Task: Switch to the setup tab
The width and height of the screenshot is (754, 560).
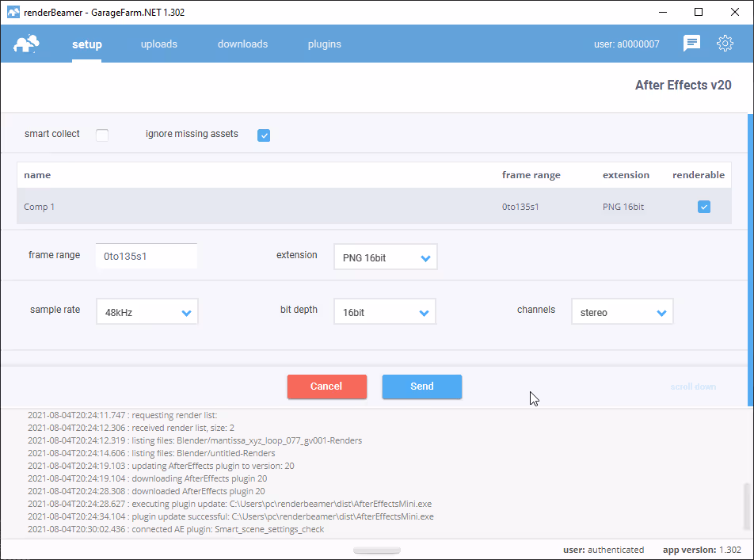Action: pyautogui.click(x=87, y=44)
